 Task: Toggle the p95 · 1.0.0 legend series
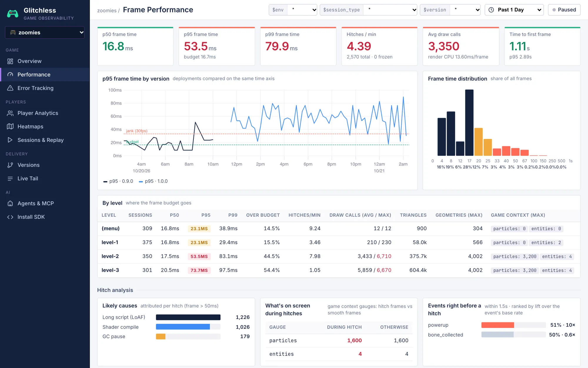153,181
